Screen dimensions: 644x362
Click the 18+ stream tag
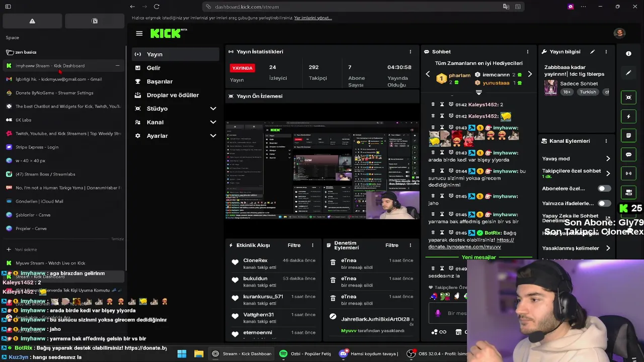point(567,92)
